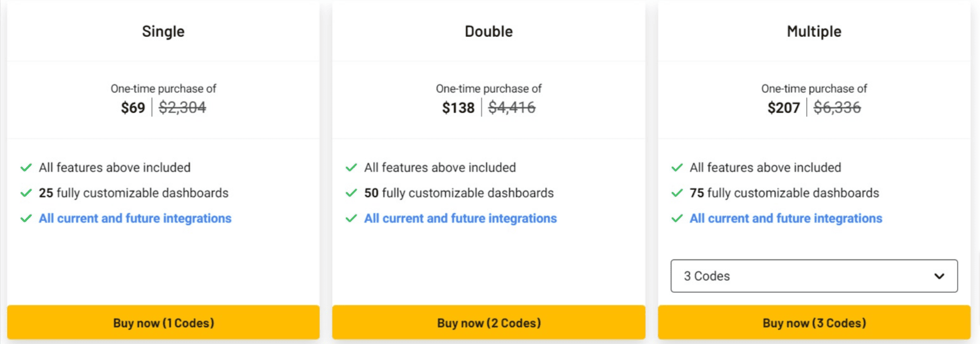Click the chevron arrow in codes selector

point(939,276)
